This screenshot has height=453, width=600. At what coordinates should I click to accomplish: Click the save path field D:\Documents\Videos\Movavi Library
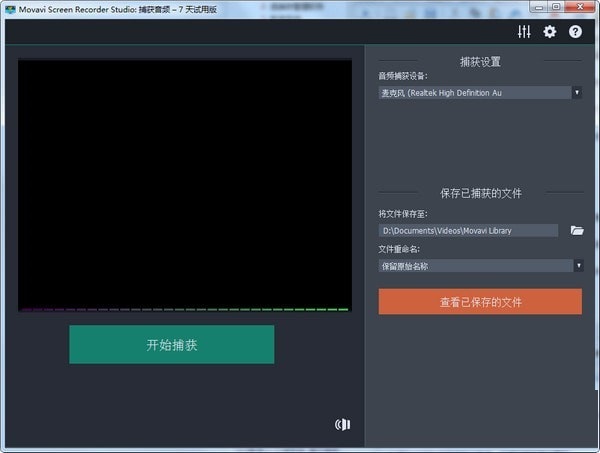(x=468, y=231)
